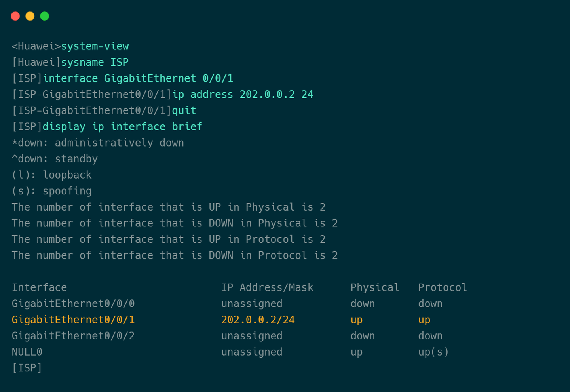Click the Physical column header

point(375,287)
